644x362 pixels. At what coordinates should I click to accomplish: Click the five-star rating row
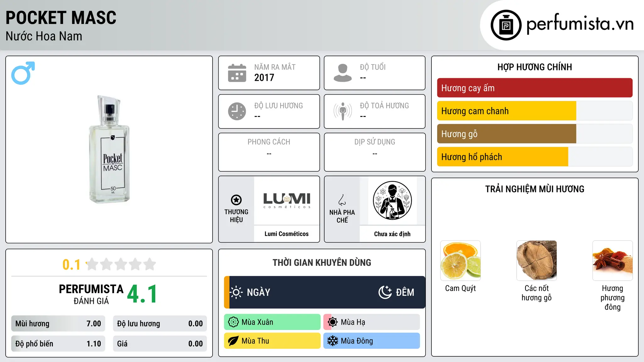pos(121,264)
